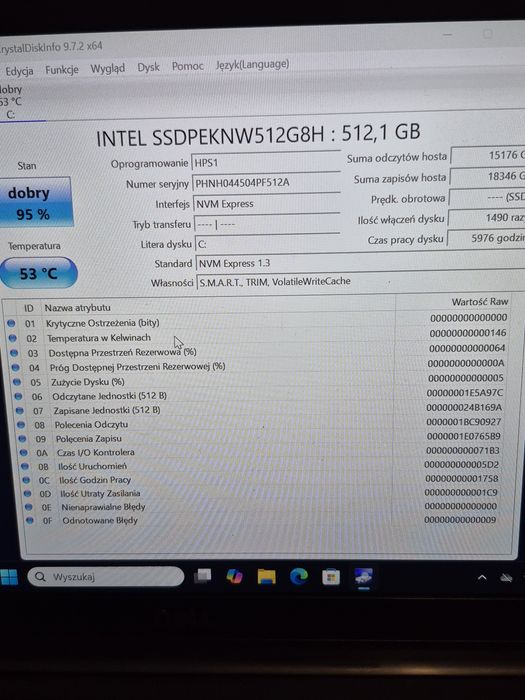Click the status dot for Zapisane Jednostki
Screen dimensions: 525x700
[20, 411]
